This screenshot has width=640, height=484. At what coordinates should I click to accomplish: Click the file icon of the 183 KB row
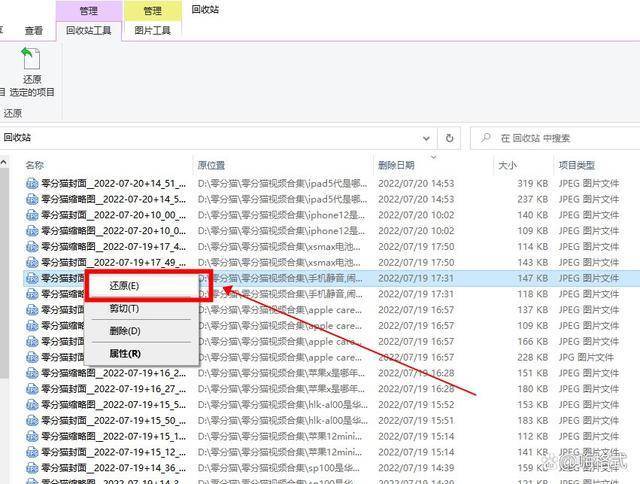(x=32, y=420)
